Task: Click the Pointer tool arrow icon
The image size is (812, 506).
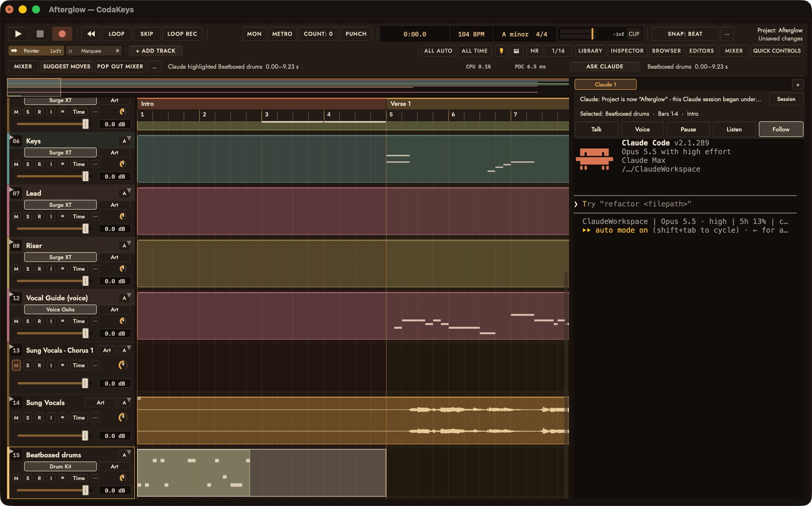Action: [14, 51]
